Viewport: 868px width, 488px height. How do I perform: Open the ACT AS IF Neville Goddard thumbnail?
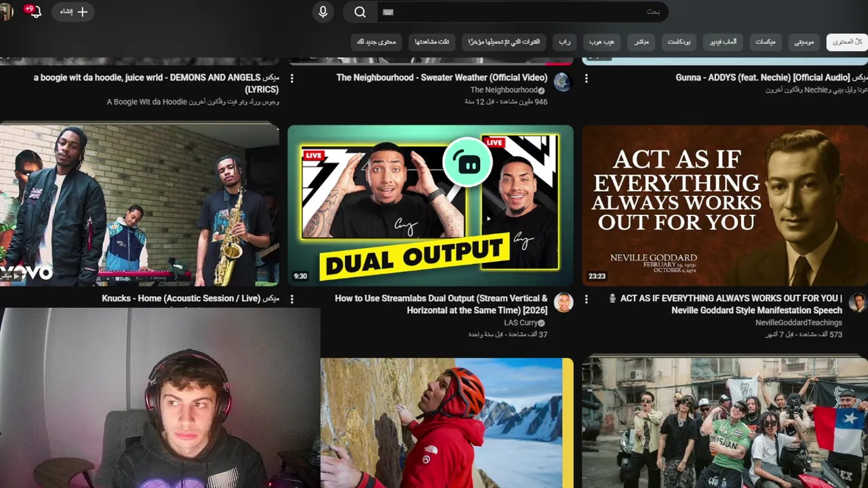click(725, 205)
